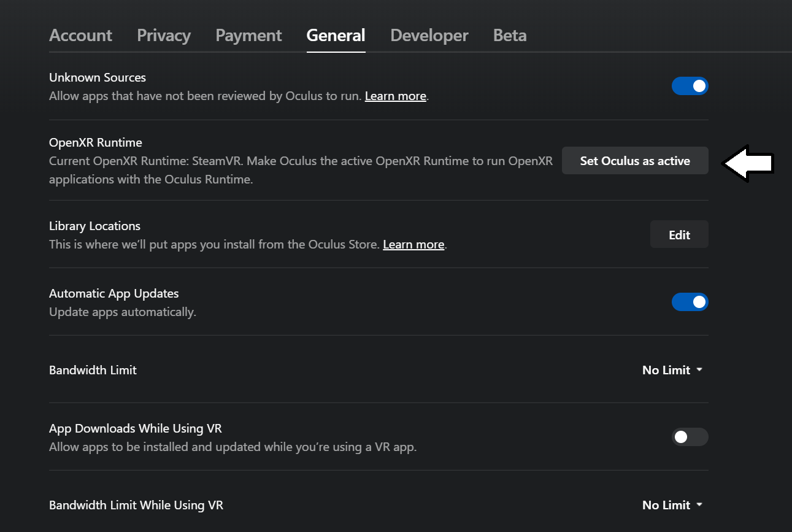Open the Bandwidth Limit dropdown
This screenshot has width=792, height=532.
[672, 370]
